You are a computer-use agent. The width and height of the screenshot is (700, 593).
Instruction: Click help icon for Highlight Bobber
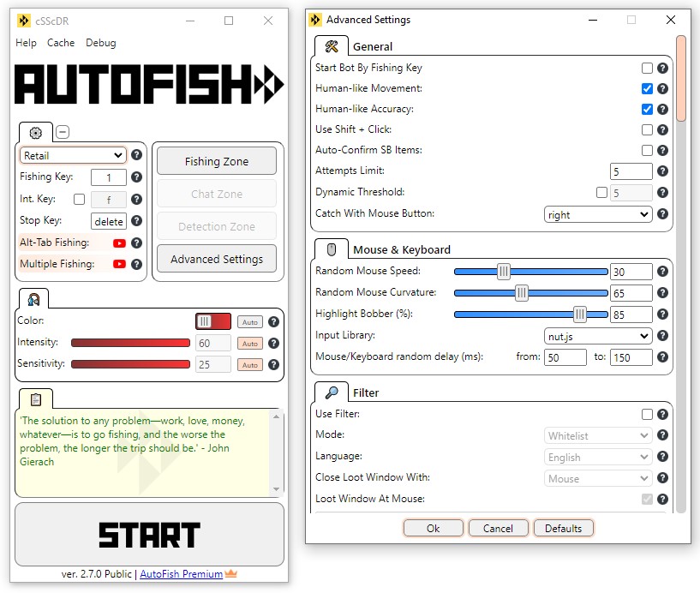tap(663, 314)
